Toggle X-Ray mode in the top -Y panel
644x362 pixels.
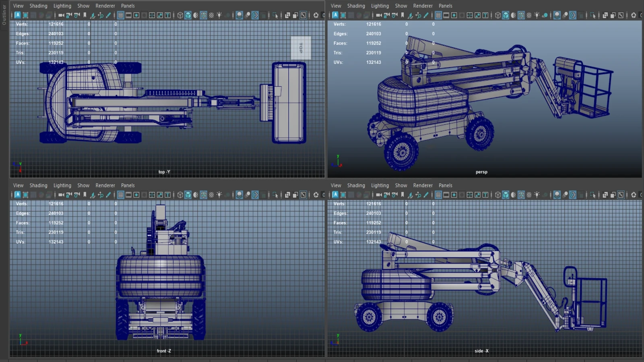pos(287,15)
